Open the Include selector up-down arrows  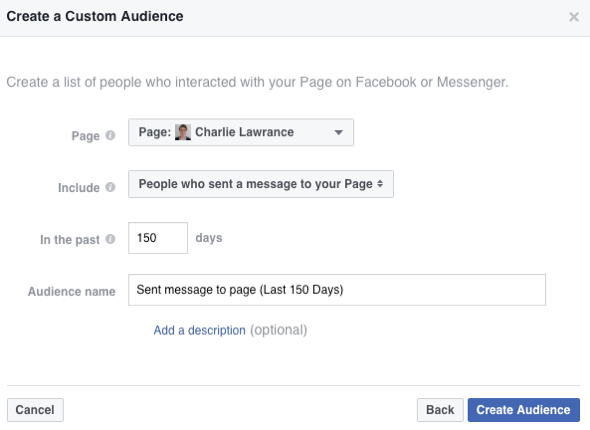pyautogui.click(x=380, y=184)
